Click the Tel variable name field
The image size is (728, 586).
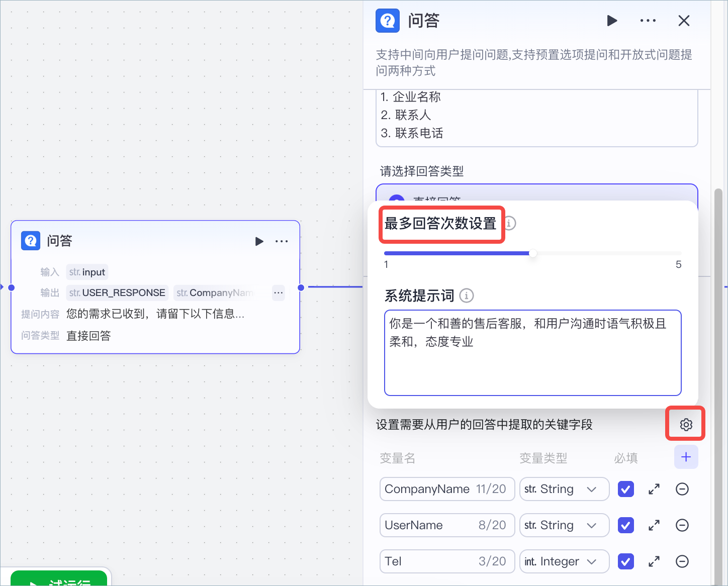click(447, 561)
